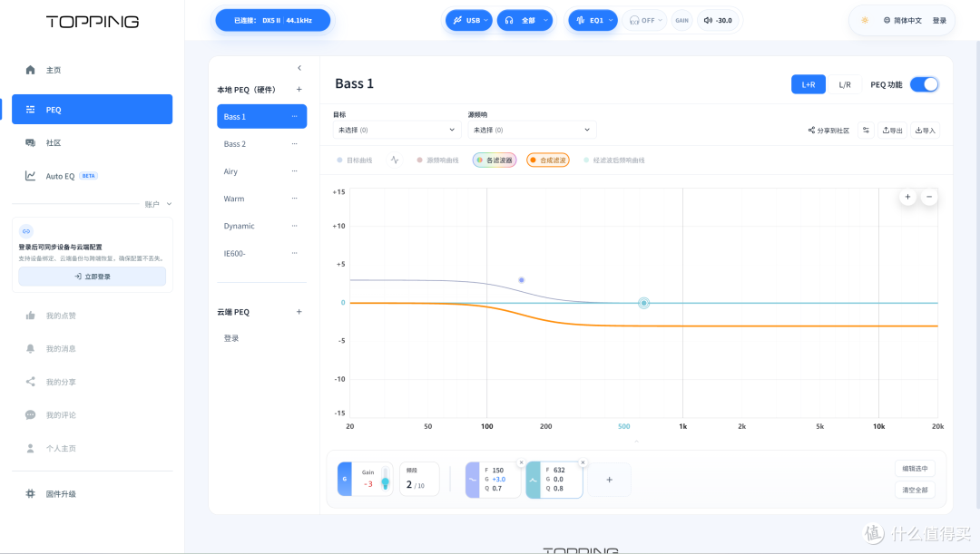
Task: Open the USB input dropdown
Action: [x=469, y=20]
